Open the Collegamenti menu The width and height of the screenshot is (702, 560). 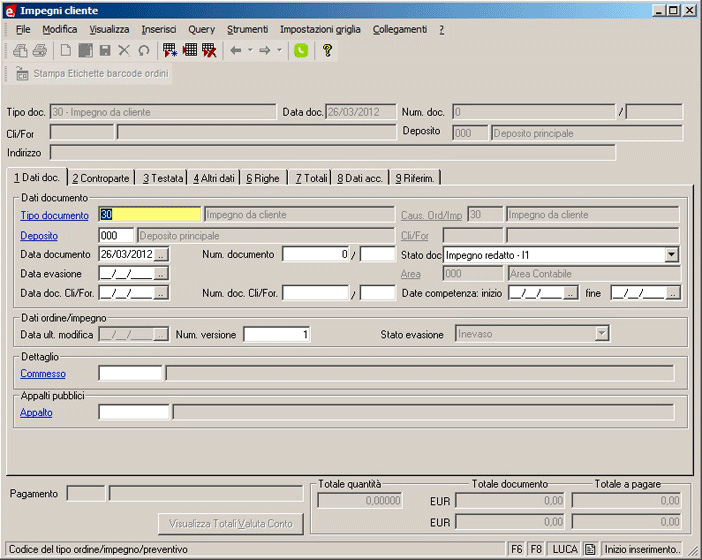click(400, 30)
